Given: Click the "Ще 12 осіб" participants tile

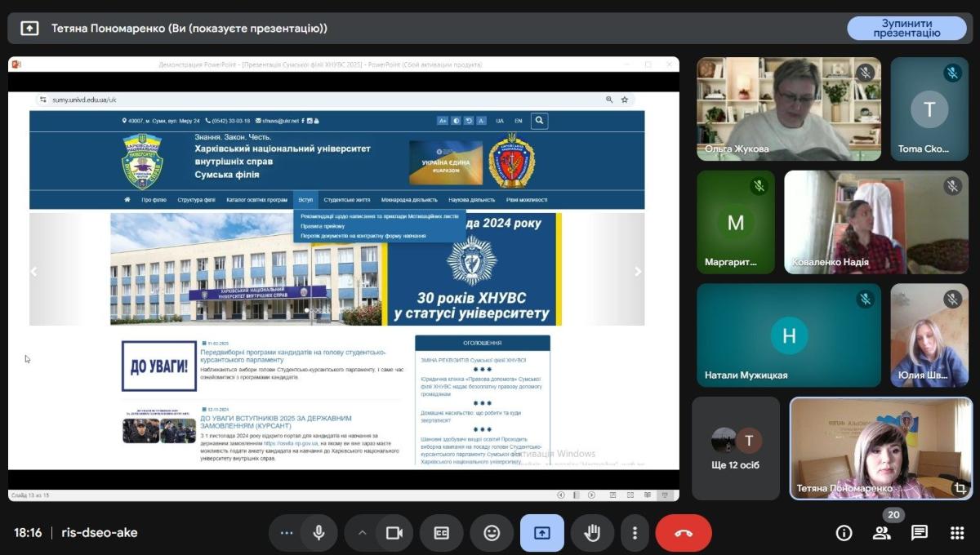Looking at the screenshot, I should (736, 449).
